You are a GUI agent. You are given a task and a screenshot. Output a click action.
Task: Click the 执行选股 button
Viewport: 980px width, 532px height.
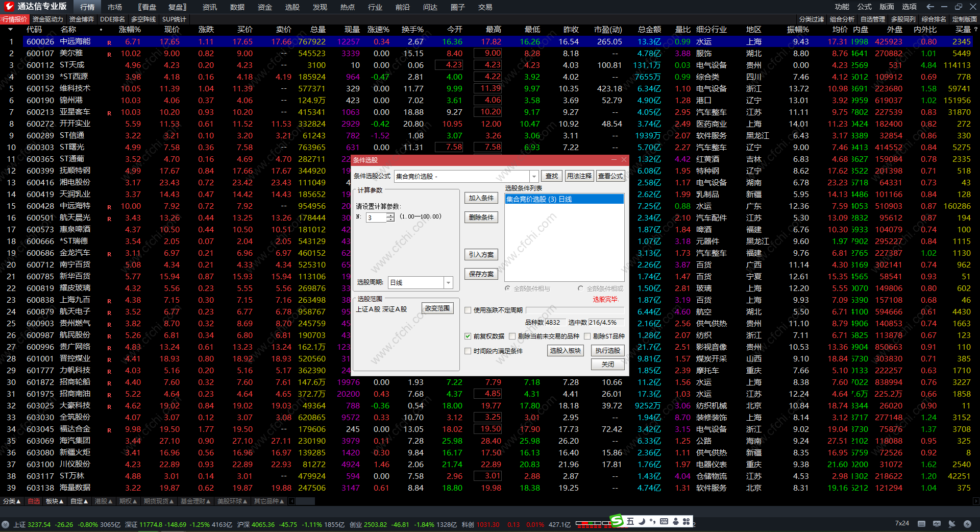(x=607, y=351)
